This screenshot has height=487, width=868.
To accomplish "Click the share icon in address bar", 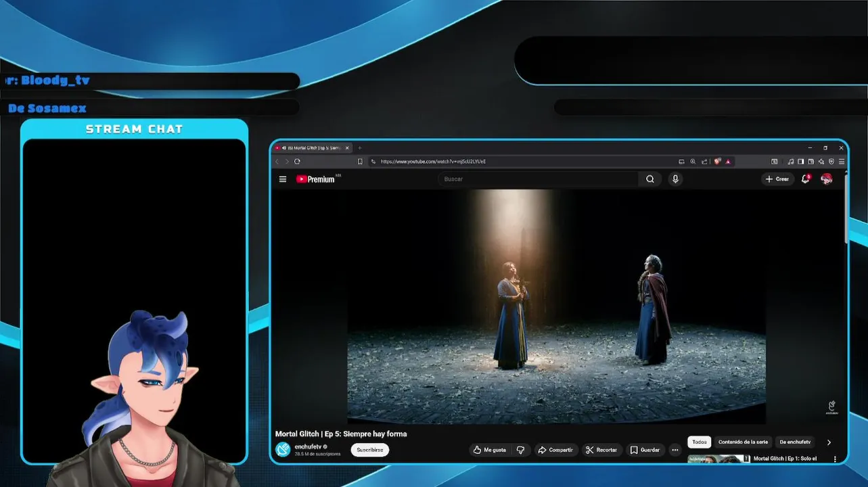I will [x=704, y=162].
